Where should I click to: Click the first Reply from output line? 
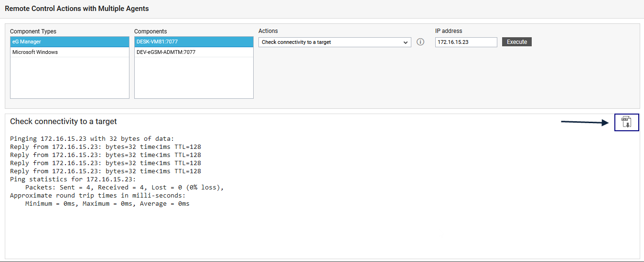105,147
